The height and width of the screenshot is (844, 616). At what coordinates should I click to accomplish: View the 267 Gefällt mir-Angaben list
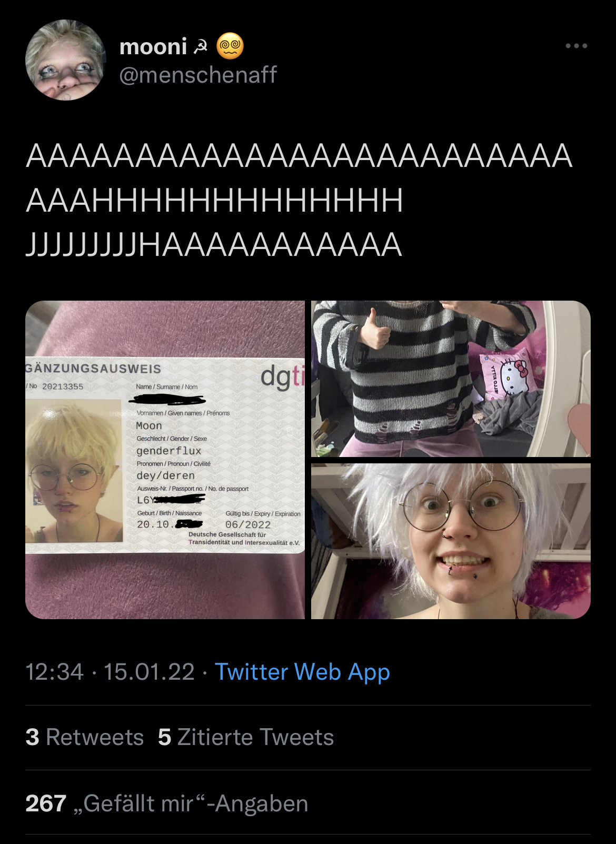pos(167,803)
